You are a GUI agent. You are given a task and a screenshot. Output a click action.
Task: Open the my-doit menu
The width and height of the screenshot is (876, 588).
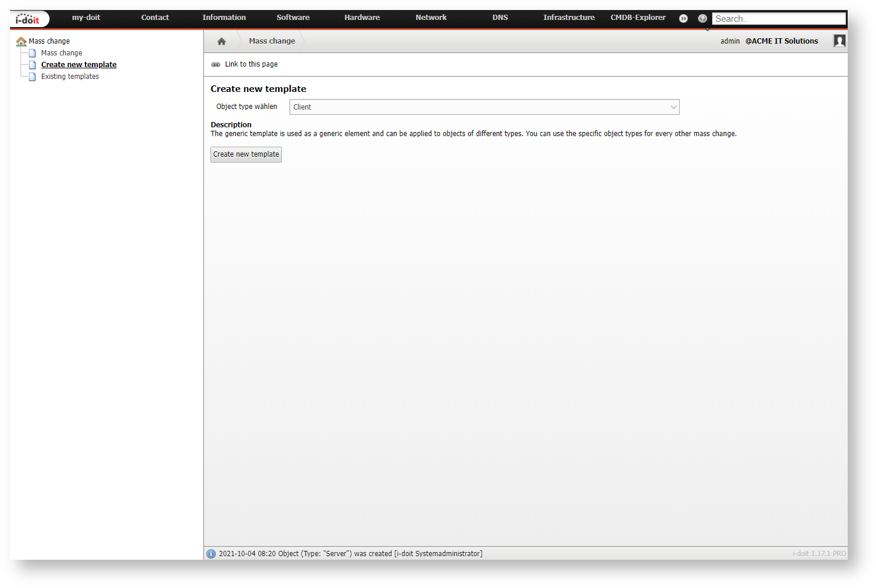86,18
